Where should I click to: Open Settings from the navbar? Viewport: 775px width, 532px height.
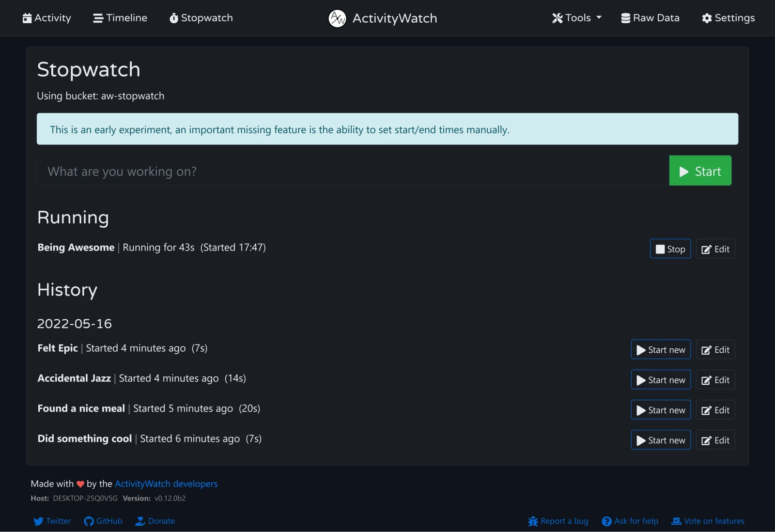(x=728, y=18)
